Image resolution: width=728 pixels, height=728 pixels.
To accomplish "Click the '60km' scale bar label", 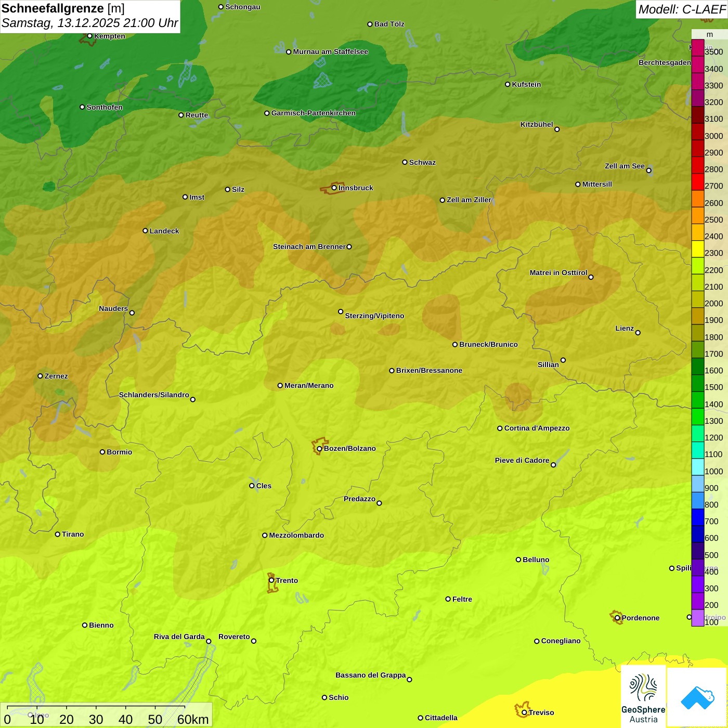I will tap(193, 719).
